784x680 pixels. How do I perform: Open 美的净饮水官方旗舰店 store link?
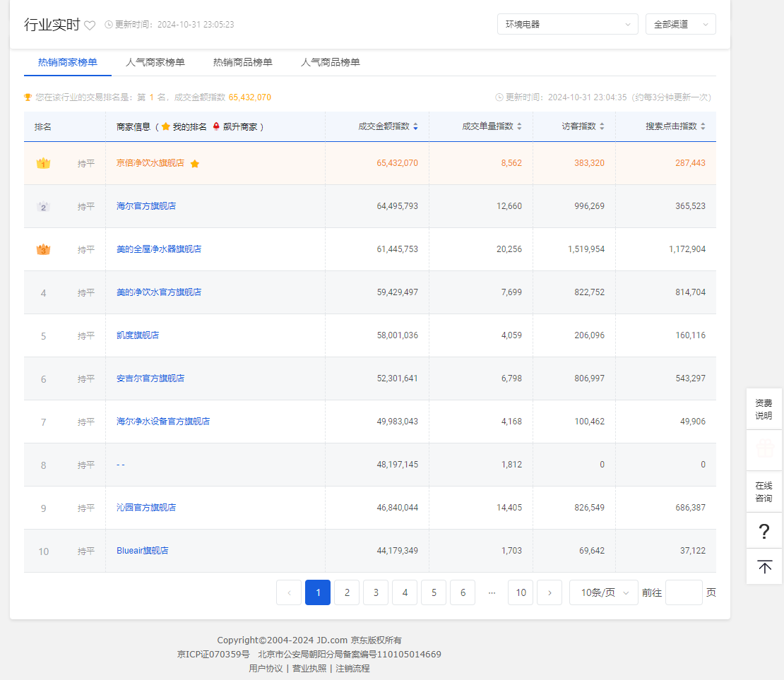(158, 292)
